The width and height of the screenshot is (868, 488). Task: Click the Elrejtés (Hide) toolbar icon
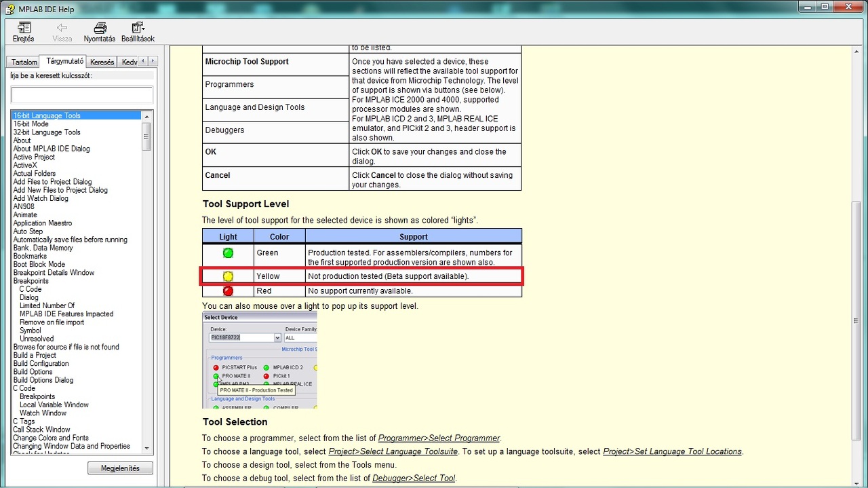[x=24, y=28]
